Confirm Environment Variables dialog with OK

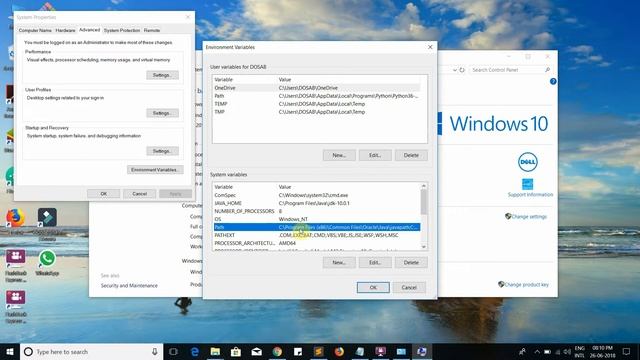point(373,287)
